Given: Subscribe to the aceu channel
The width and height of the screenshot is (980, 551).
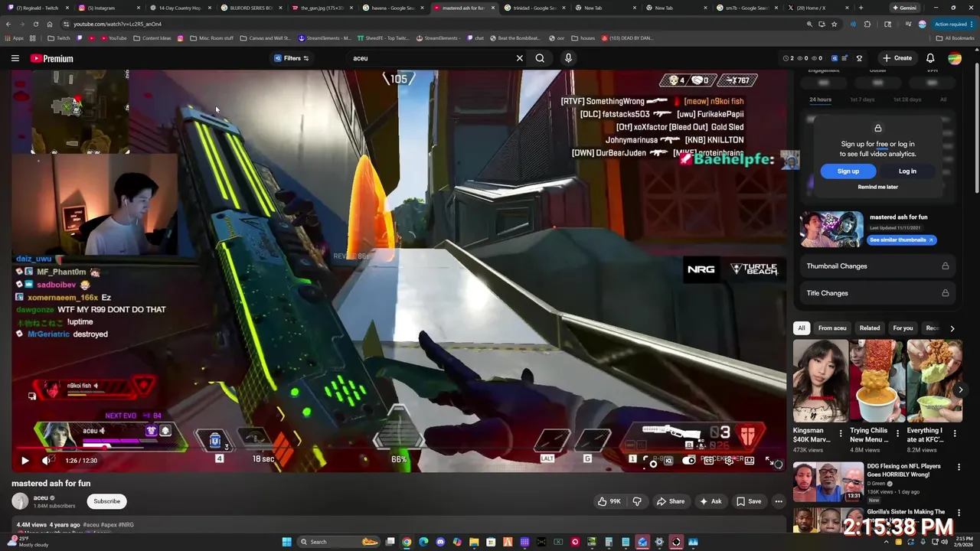Looking at the screenshot, I should pyautogui.click(x=106, y=501).
